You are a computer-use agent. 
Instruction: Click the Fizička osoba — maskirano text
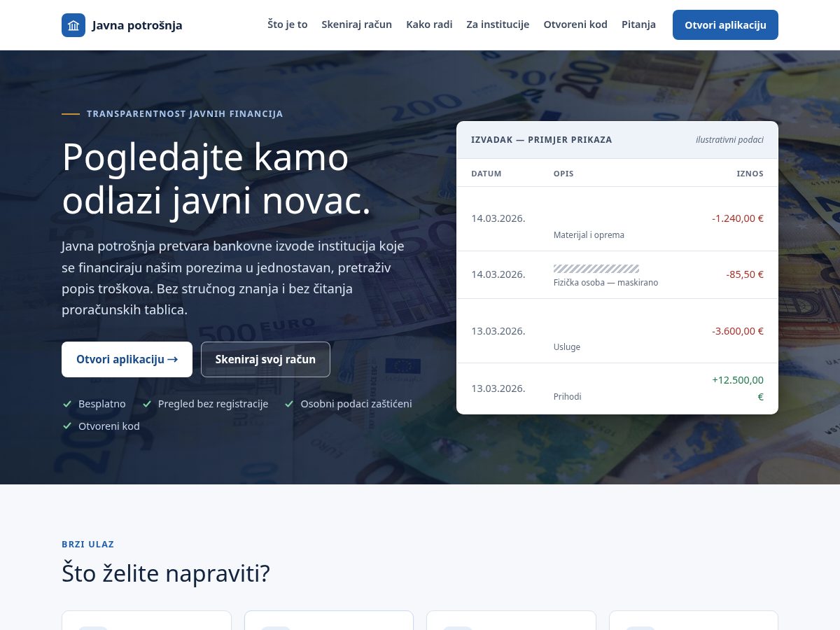pos(605,283)
